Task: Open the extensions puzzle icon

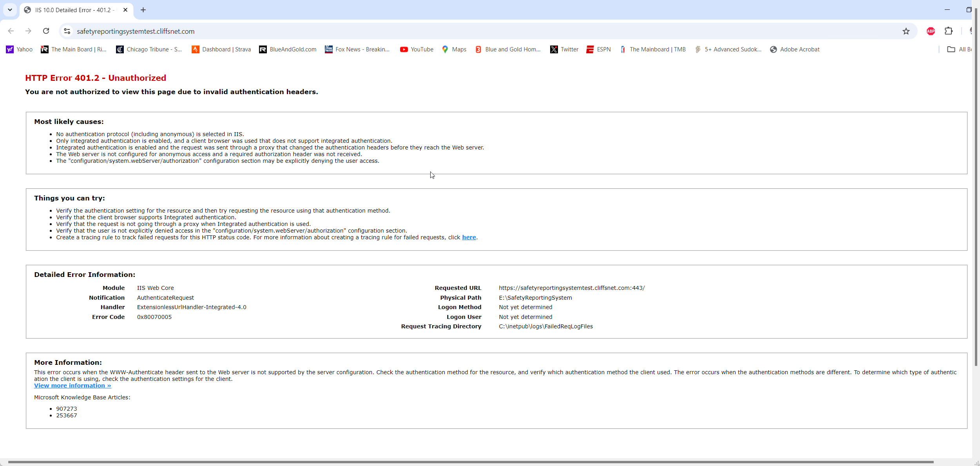Action: [x=949, y=31]
